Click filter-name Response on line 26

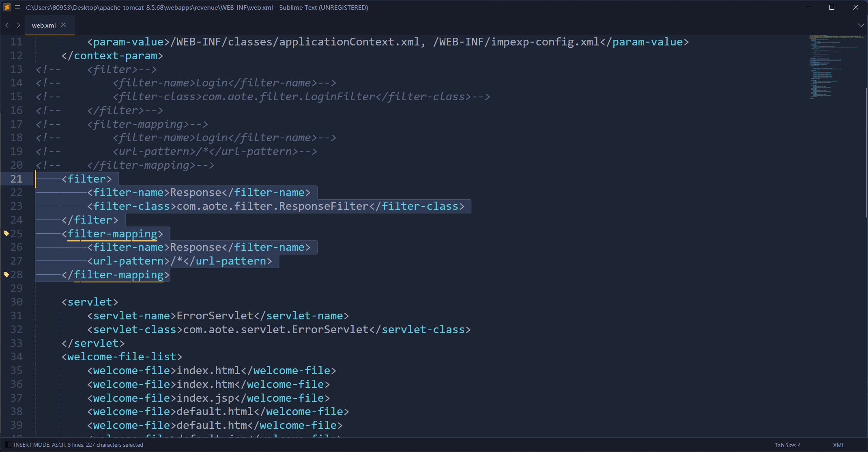click(x=199, y=247)
